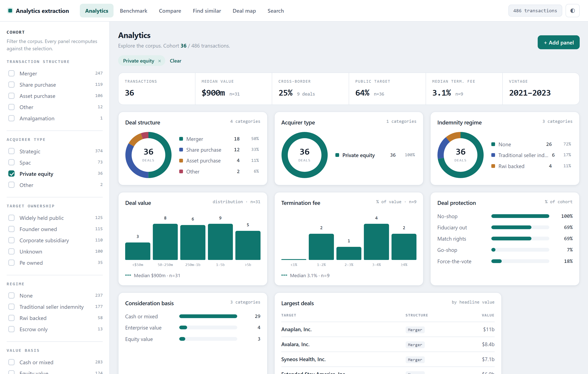
Task: Check the Cash or mixed value basis checkbox
Action: [11, 362]
